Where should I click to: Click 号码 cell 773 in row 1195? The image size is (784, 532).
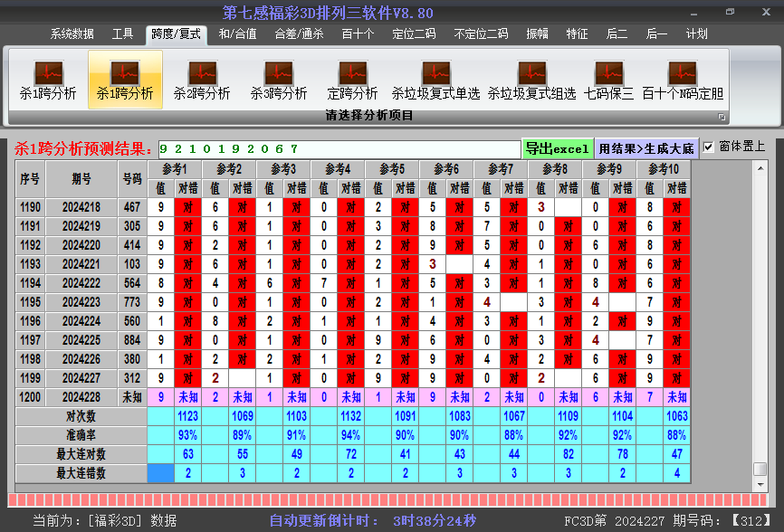132,302
